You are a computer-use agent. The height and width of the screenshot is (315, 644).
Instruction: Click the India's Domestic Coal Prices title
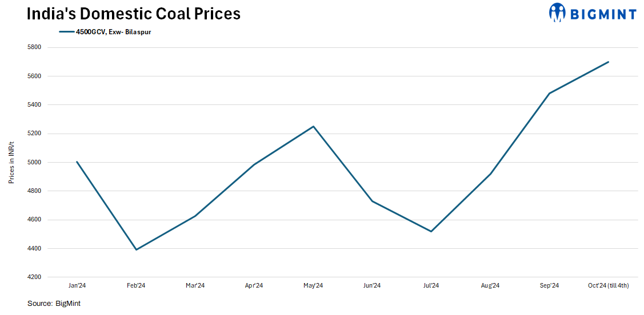(x=134, y=14)
